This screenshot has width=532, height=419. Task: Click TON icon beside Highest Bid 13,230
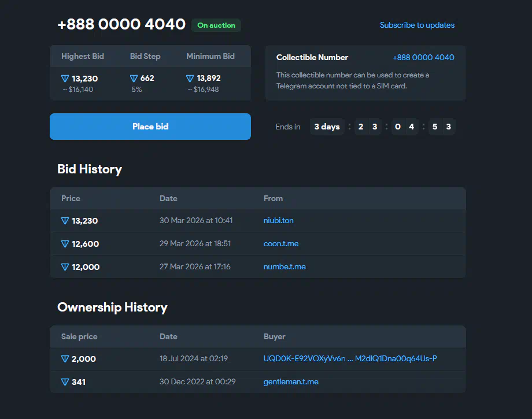coord(65,79)
